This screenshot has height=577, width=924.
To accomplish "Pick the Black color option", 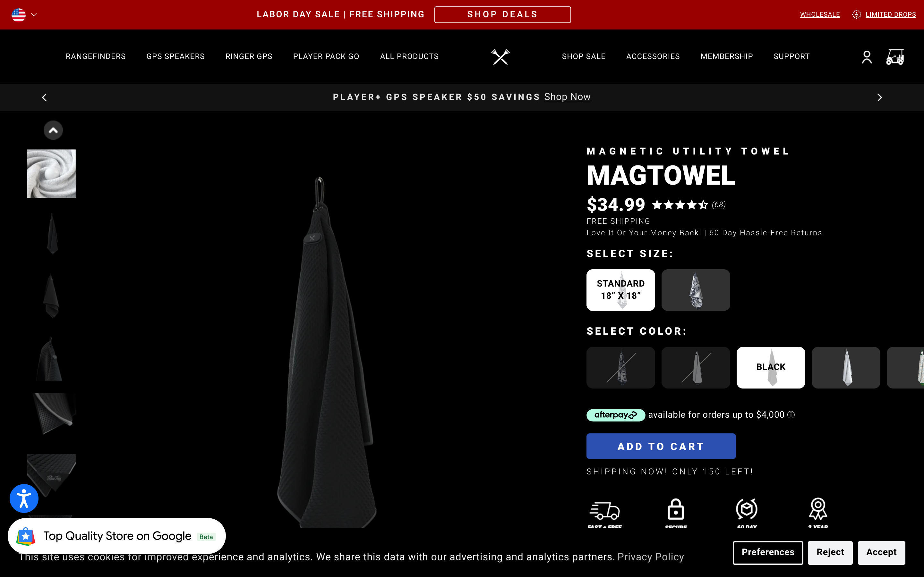I will click(771, 367).
